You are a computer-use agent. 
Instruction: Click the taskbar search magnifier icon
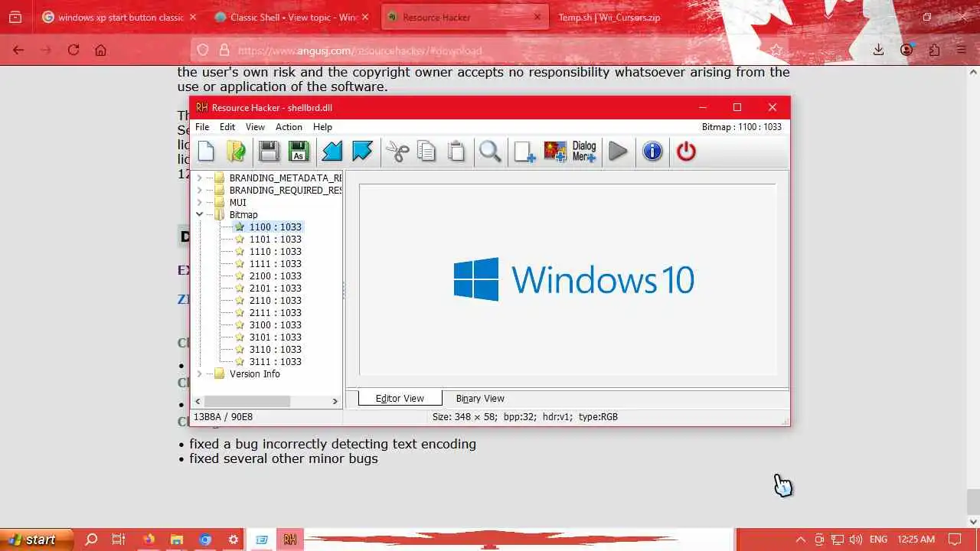91,540
